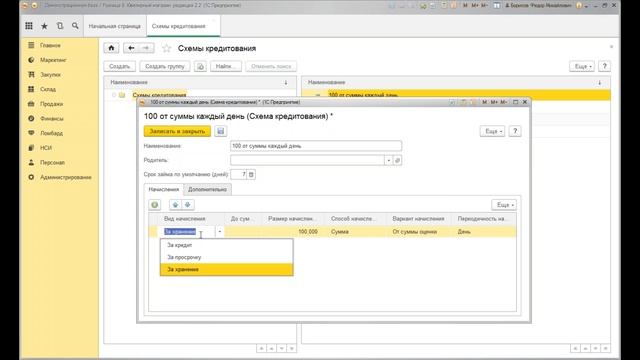Click the copy item icon beside Создать группу
This screenshot has height=360, width=640.
pyautogui.click(x=200, y=66)
